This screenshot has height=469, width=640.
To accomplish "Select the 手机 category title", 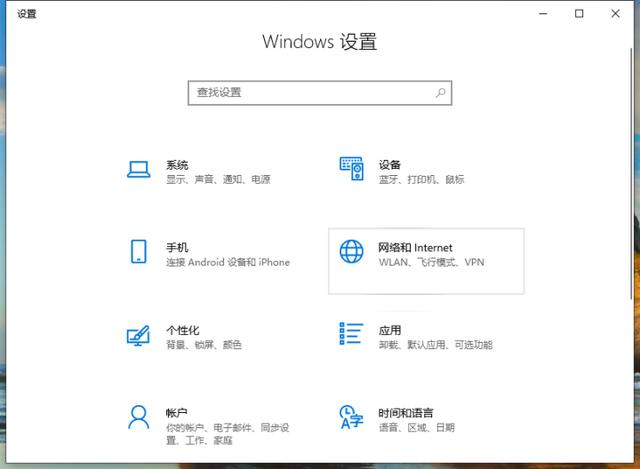I will coord(177,247).
